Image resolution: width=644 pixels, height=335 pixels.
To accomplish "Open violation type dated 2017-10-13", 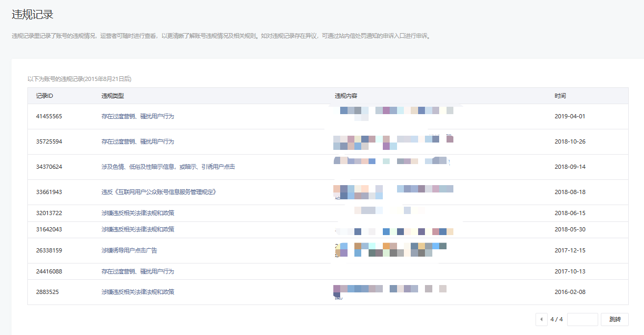I will pos(137,271).
